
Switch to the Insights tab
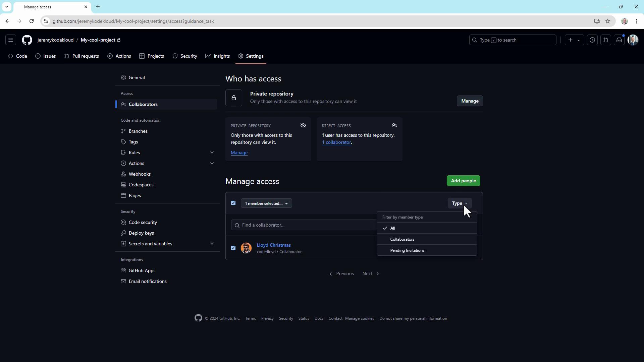(218, 56)
